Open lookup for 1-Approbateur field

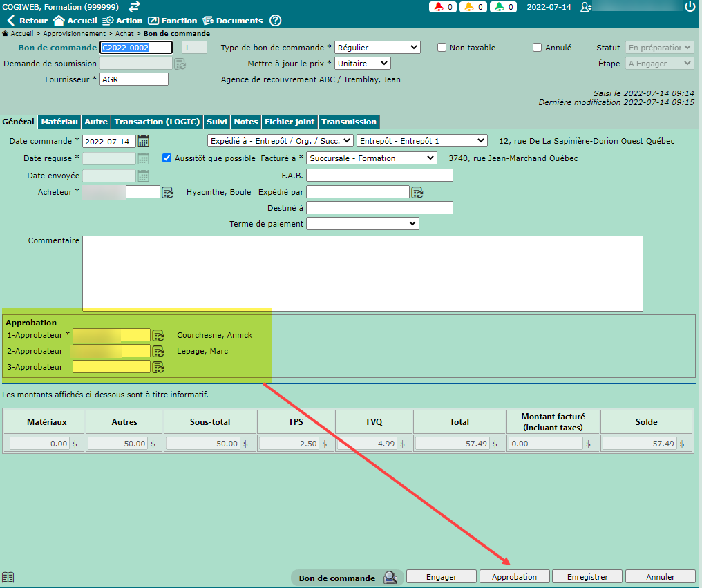pos(158,335)
